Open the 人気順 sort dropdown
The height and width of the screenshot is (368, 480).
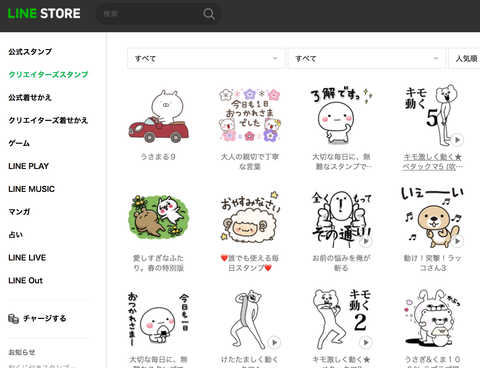coord(464,58)
